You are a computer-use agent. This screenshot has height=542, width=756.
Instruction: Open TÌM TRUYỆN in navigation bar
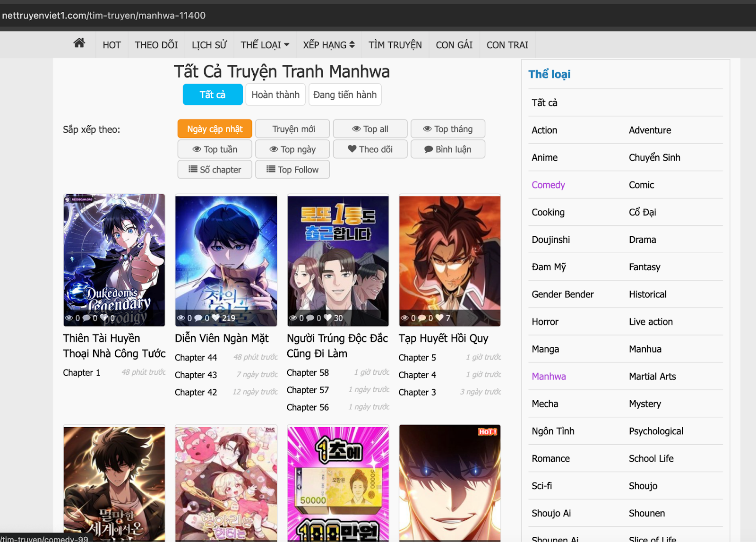click(395, 45)
